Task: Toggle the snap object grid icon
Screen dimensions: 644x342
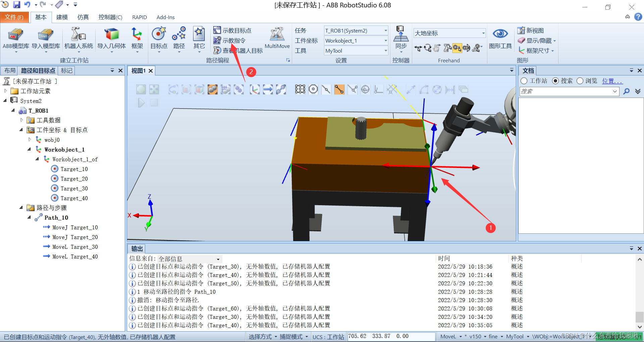Action: tap(300, 89)
